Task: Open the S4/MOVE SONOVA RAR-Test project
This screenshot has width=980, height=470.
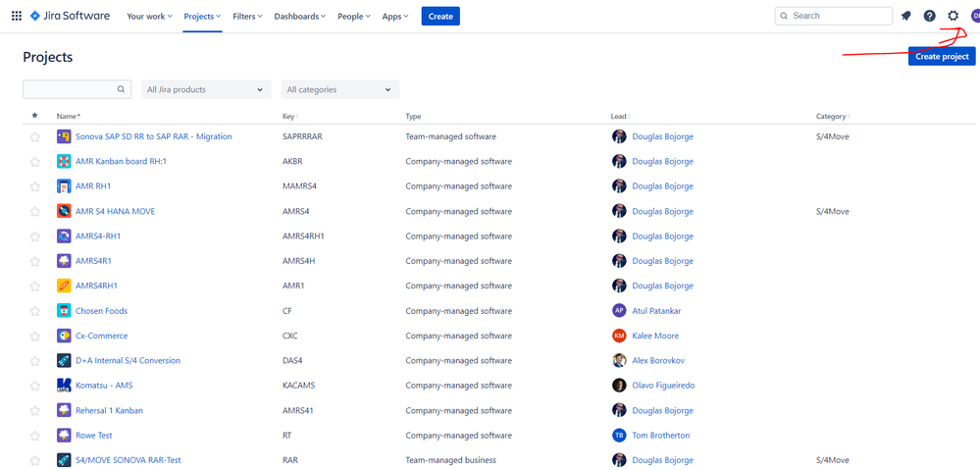Action: (x=129, y=460)
